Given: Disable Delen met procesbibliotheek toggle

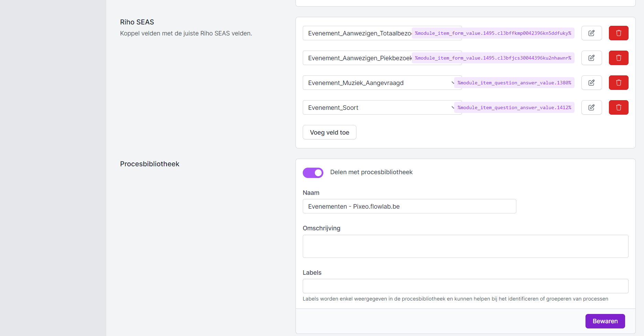Looking at the screenshot, I should 313,172.
